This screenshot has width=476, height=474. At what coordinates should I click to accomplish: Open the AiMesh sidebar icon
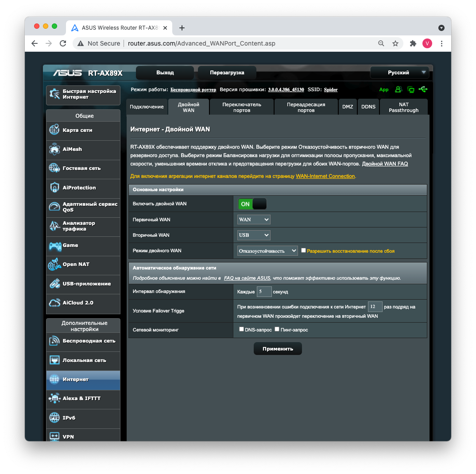coord(54,149)
